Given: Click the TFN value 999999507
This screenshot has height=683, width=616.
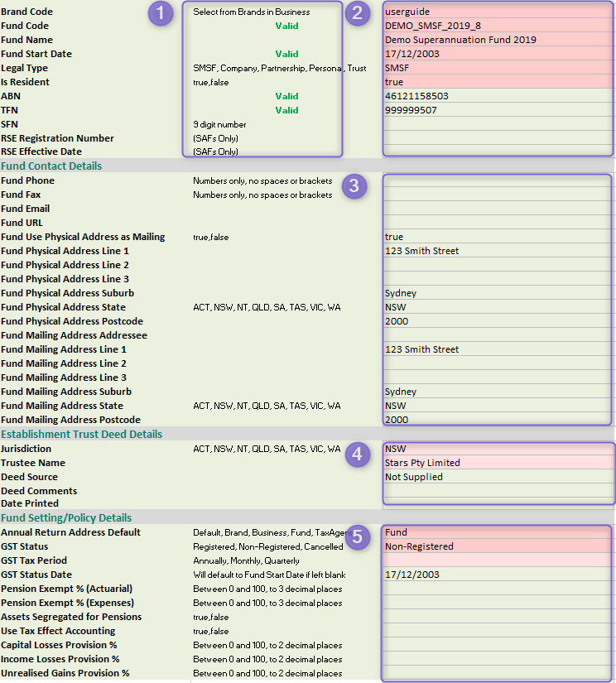Looking at the screenshot, I should coord(498,110).
